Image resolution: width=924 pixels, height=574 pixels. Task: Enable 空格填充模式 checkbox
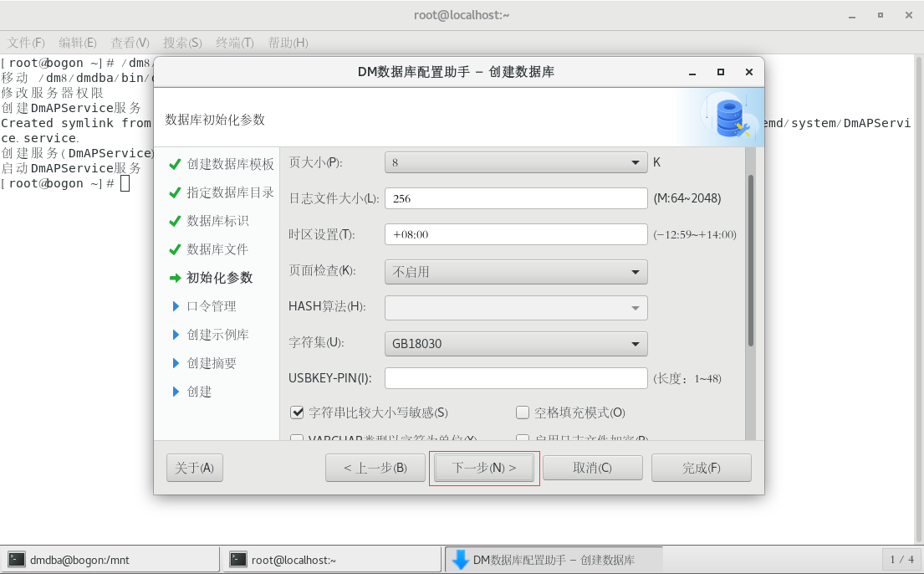pyautogui.click(x=523, y=413)
